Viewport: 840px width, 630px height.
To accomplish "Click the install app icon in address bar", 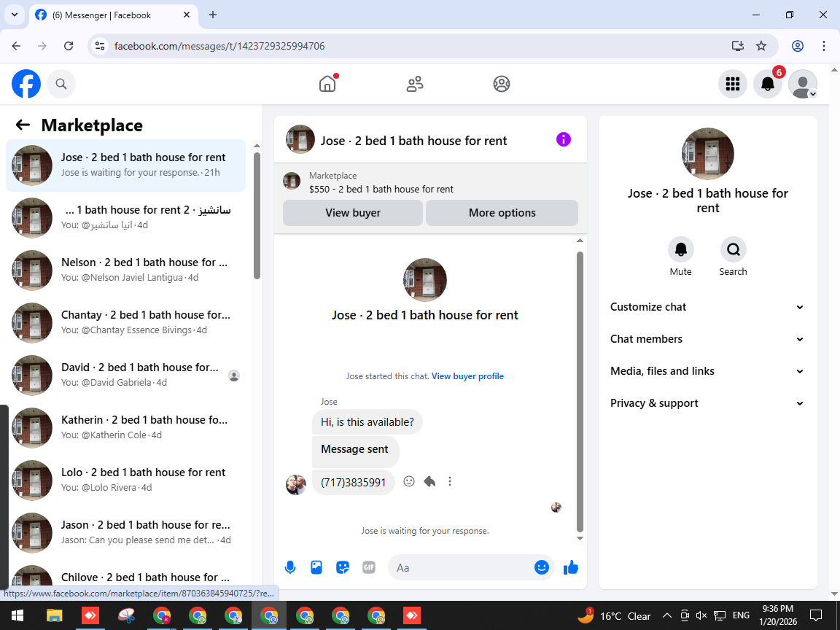I will (x=738, y=46).
